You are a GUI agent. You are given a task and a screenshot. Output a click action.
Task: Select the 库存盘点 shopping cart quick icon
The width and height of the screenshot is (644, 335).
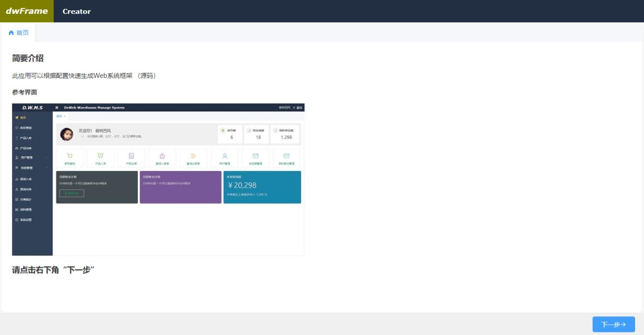(x=69, y=156)
